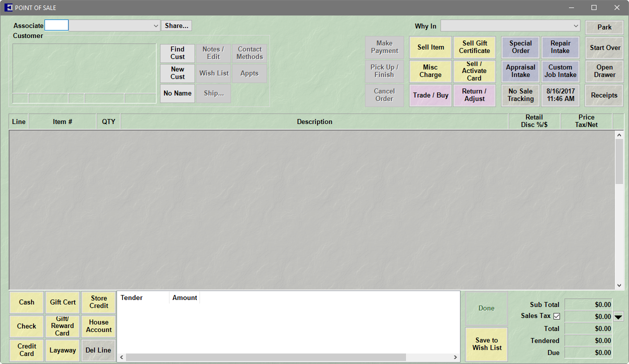
Task: Expand the sales tax arrow menu
Action: coord(618,316)
